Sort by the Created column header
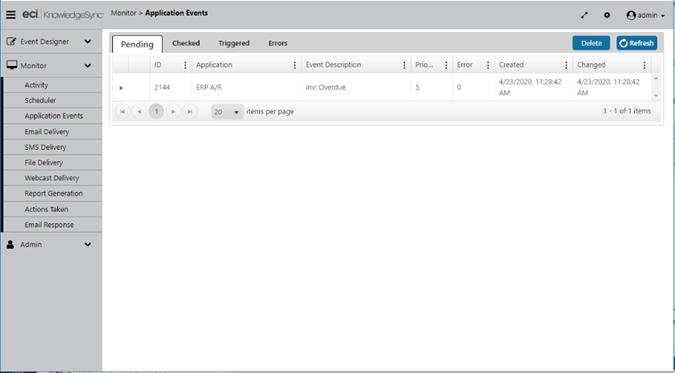The width and height of the screenshot is (675, 373). coord(511,65)
